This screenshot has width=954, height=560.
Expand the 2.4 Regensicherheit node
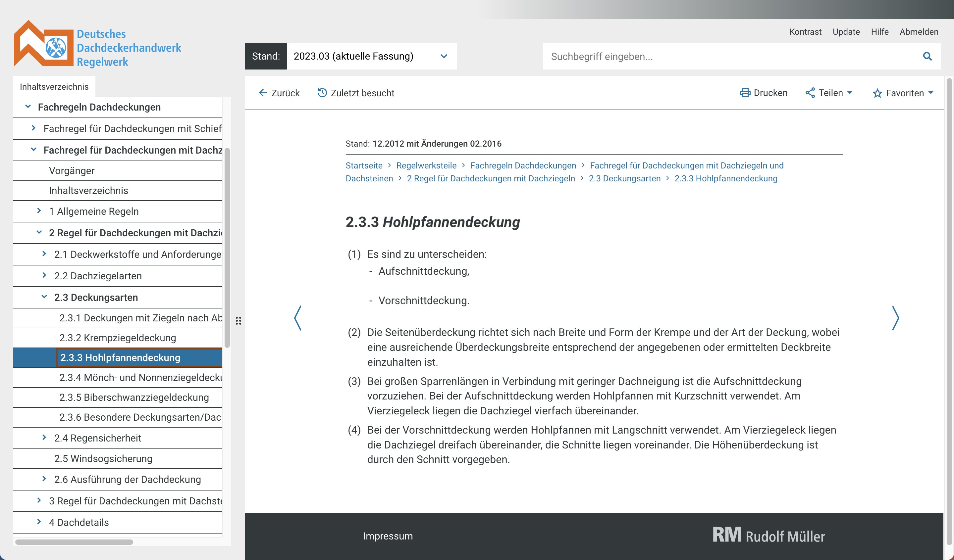pos(44,438)
